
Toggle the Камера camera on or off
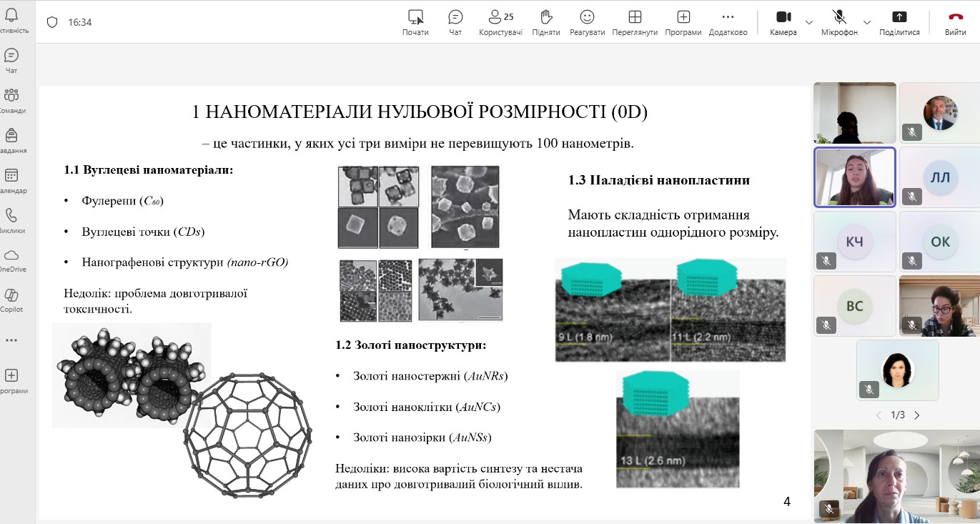(783, 22)
